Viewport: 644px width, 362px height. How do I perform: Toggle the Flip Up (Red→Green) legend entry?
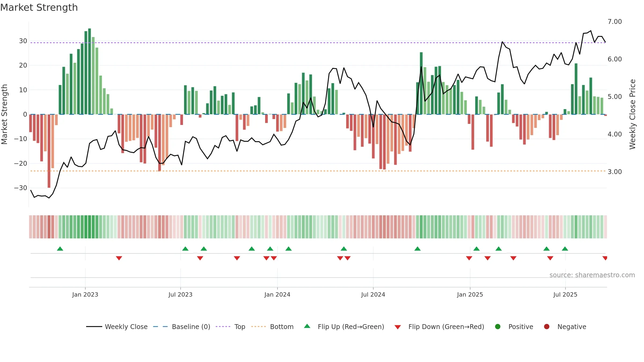click(x=344, y=327)
